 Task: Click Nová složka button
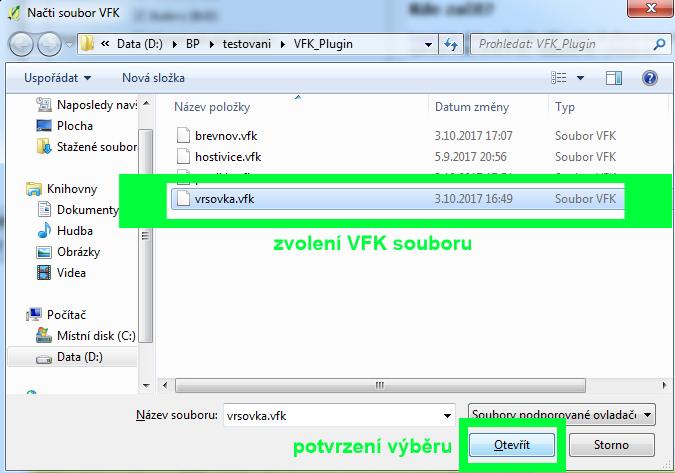(x=153, y=78)
